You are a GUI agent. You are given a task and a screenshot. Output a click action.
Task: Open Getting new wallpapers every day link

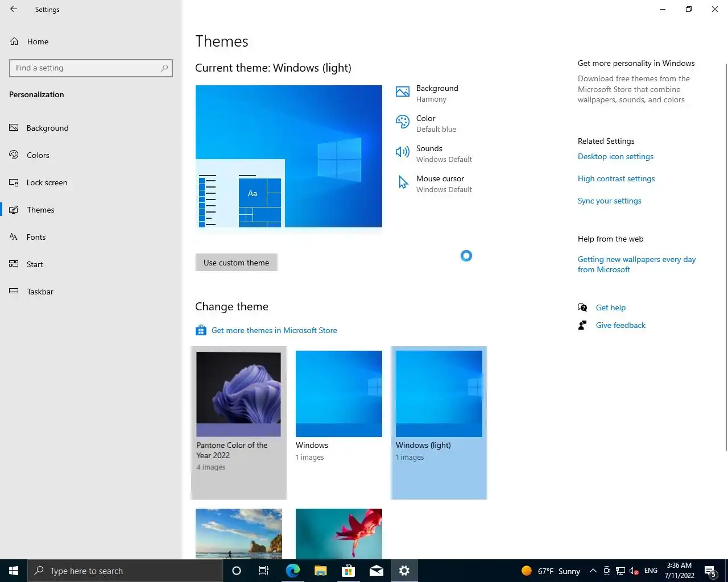point(636,264)
